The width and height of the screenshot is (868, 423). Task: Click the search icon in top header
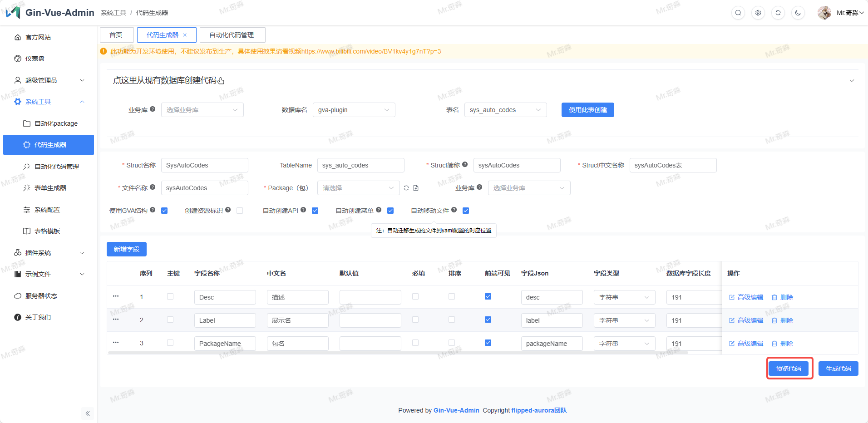tap(738, 13)
